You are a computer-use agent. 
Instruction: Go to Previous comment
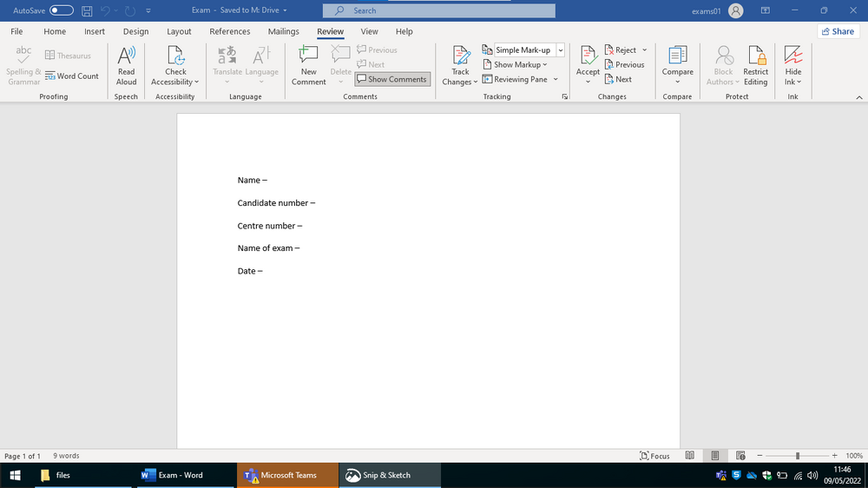[x=377, y=49]
